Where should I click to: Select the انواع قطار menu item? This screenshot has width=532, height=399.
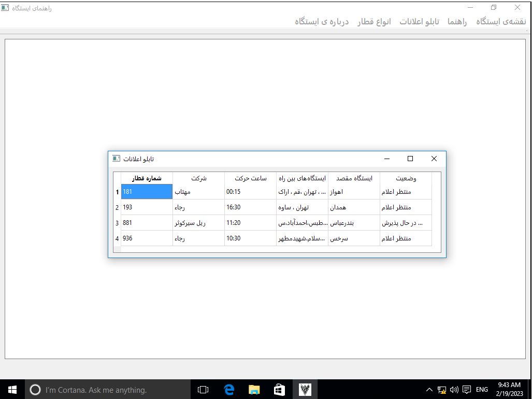pyautogui.click(x=374, y=22)
